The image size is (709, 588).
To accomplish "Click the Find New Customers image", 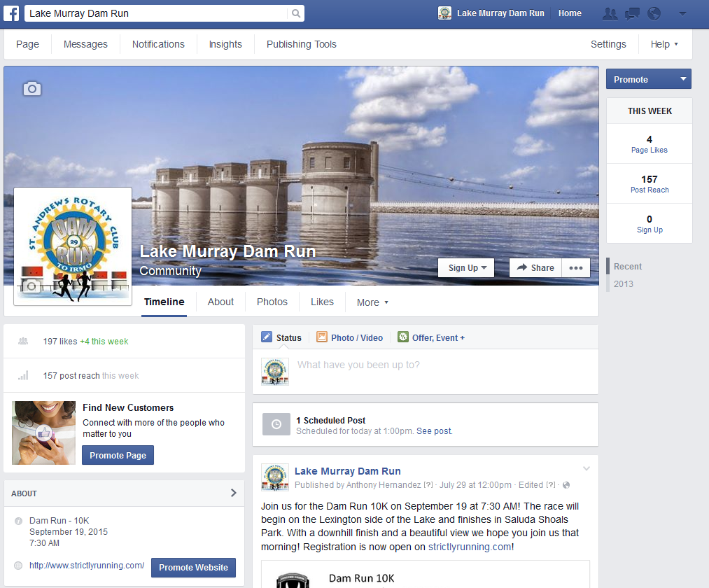I will point(43,433).
